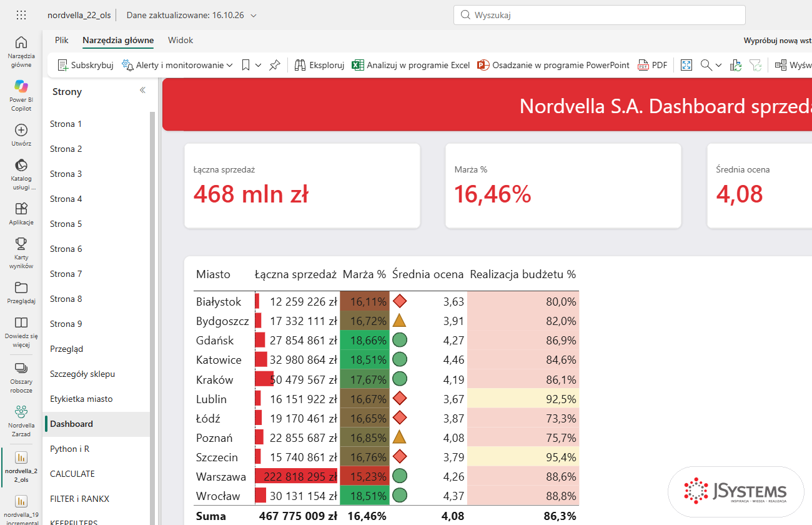Open the Plik menu tab
Viewport: 812px width, 525px height.
tap(62, 40)
